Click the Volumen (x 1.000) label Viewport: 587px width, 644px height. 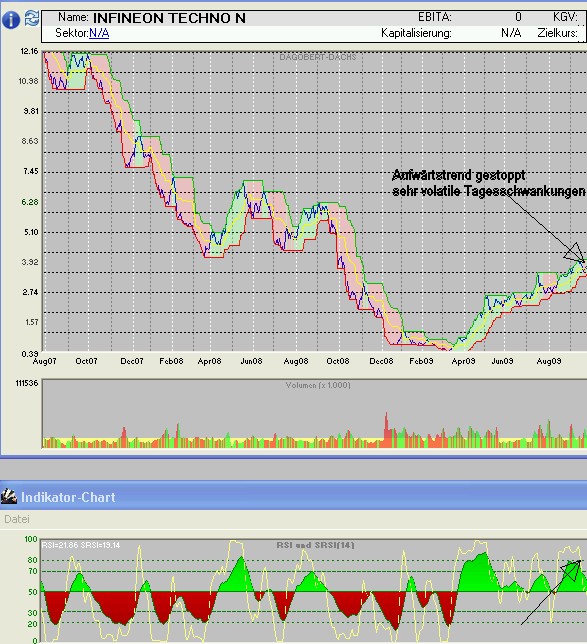[x=318, y=385]
